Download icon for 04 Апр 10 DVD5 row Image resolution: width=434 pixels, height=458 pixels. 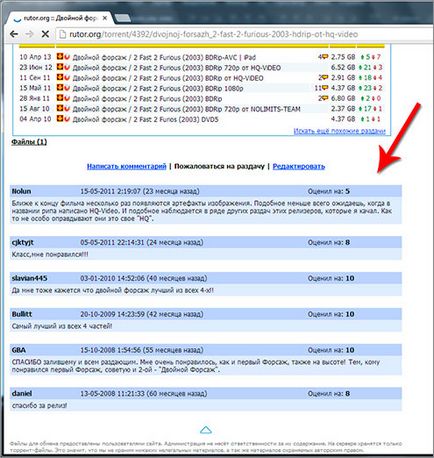tap(60, 118)
